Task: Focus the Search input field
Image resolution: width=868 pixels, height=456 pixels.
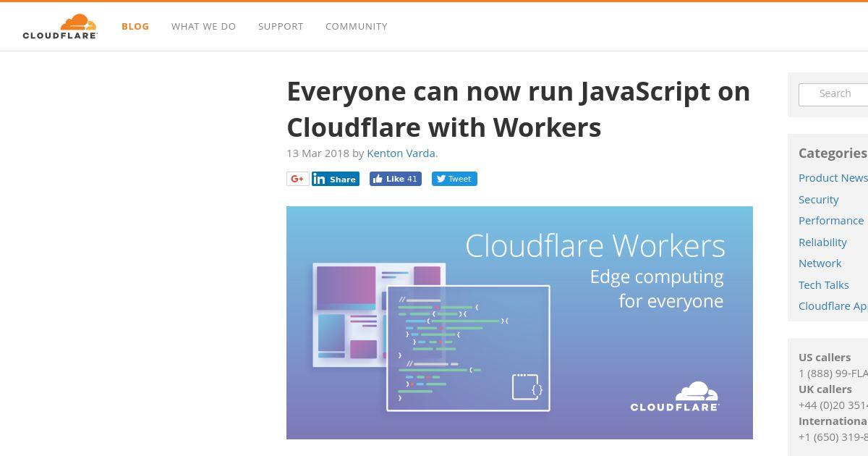Action: point(833,94)
